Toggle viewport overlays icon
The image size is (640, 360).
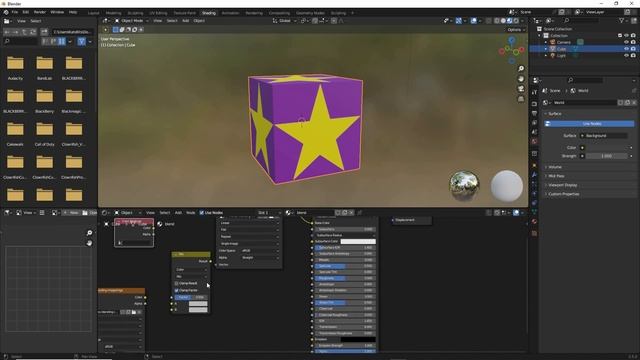click(473, 20)
